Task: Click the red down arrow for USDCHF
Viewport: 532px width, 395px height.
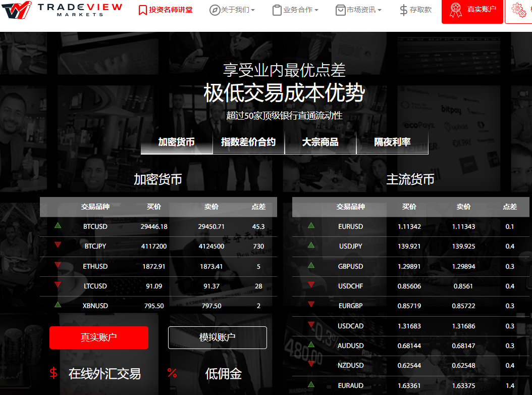Action: pos(311,285)
